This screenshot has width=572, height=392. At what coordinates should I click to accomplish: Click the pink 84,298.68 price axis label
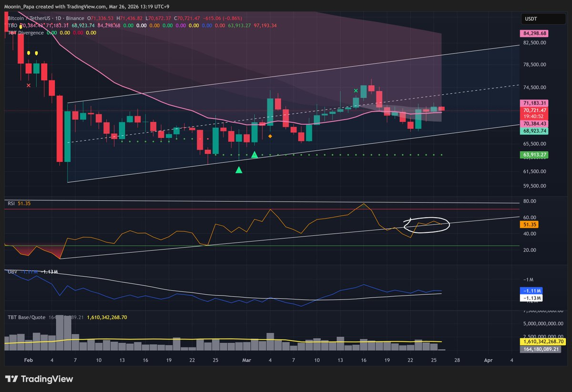(534, 34)
